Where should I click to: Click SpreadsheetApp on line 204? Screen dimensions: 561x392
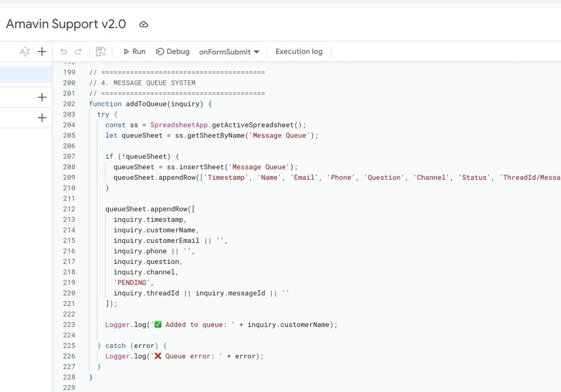[179, 125]
